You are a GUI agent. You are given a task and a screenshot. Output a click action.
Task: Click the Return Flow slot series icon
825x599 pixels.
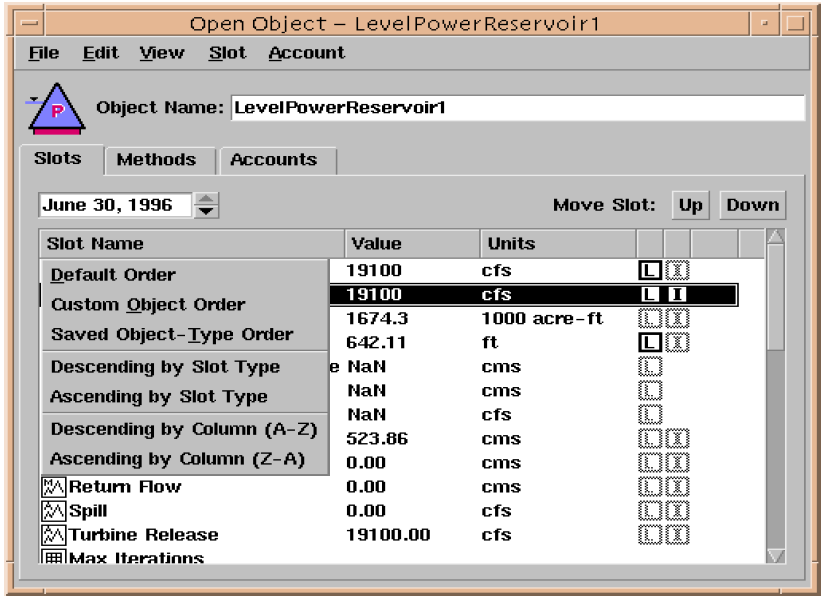[x=52, y=487]
